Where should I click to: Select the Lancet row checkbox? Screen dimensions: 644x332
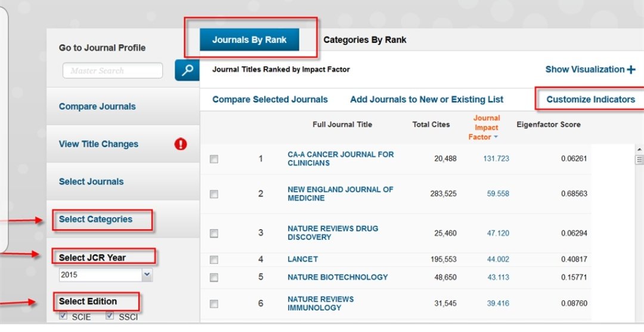(214, 260)
